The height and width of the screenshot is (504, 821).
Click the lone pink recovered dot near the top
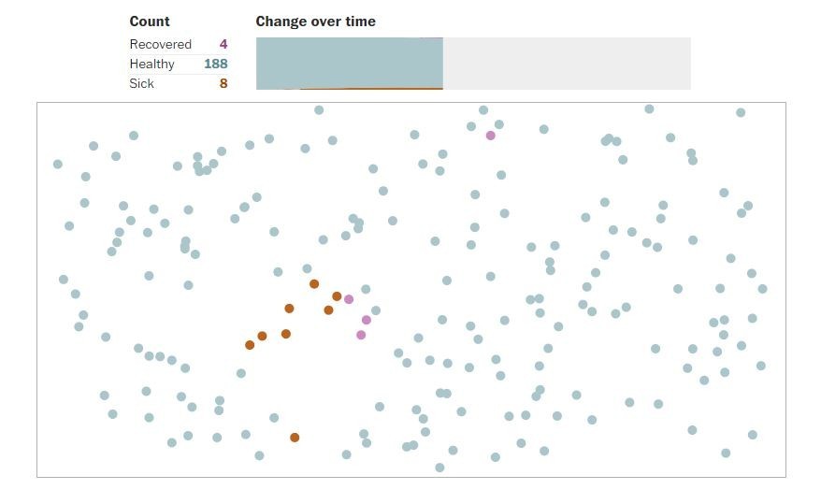pos(490,136)
